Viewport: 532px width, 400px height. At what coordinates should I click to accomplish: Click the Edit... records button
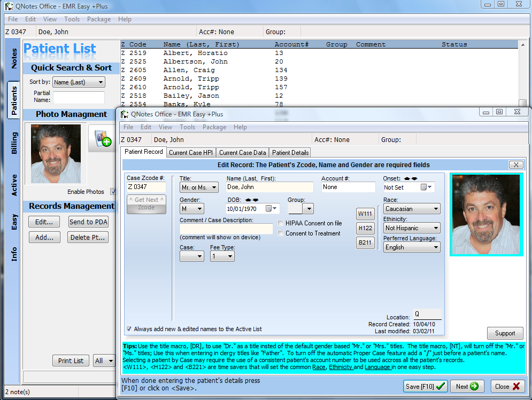[44, 222]
